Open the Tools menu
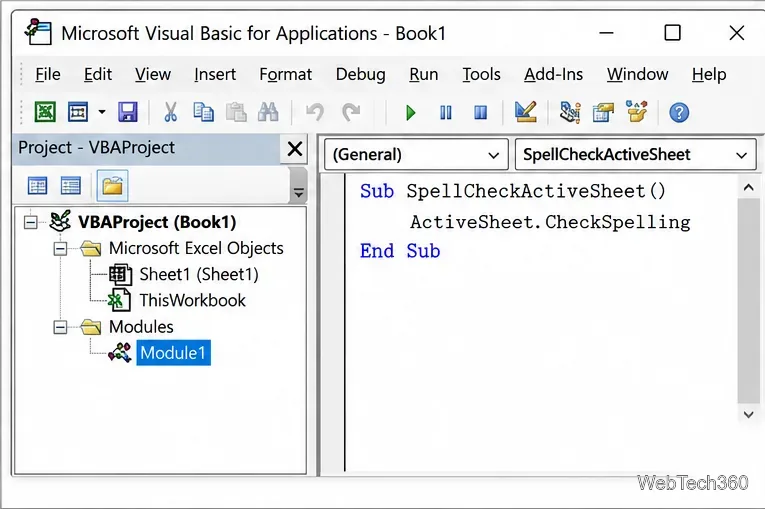Viewport: 765px width, 509px height. click(481, 74)
